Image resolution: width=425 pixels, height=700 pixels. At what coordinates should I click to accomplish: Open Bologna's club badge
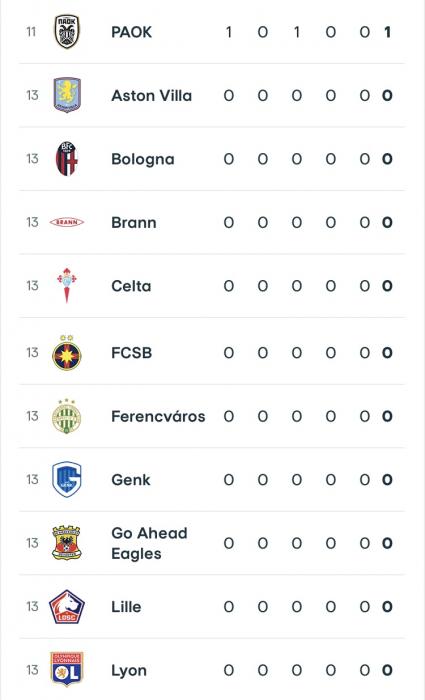(67, 159)
